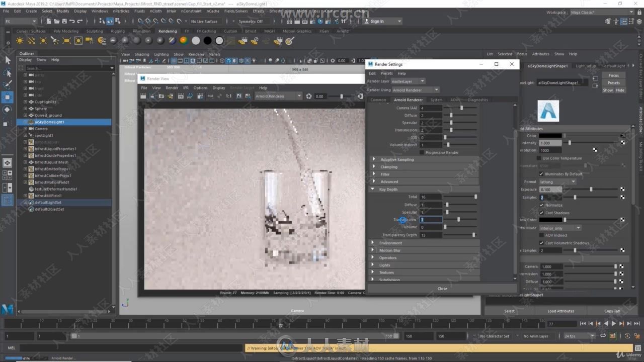Switch to Common tab in Render Settings

click(x=378, y=100)
